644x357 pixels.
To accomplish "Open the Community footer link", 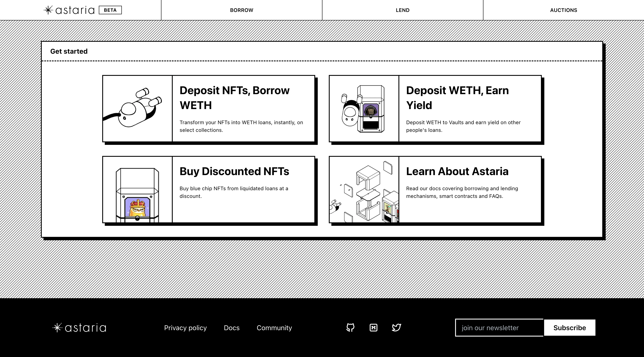I will [274, 328].
